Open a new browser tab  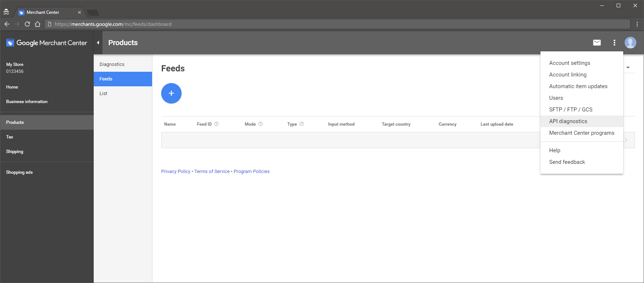pyautogui.click(x=93, y=13)
